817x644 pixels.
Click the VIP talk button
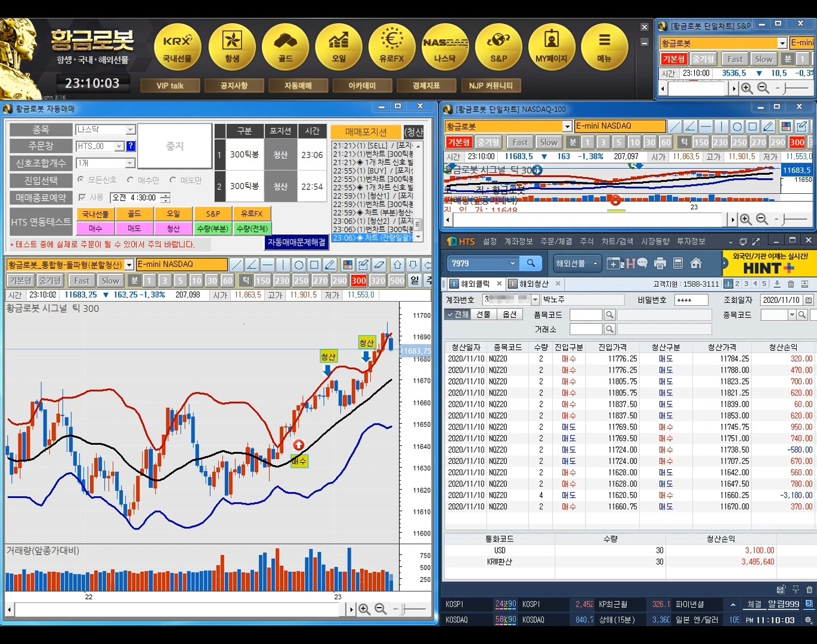[x=170, y=86]
